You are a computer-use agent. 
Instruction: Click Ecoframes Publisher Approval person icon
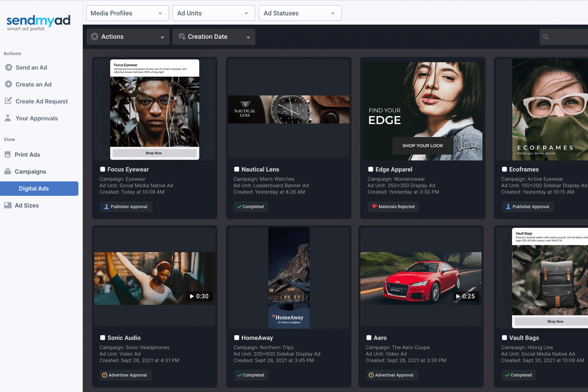[x=508, y=207]
